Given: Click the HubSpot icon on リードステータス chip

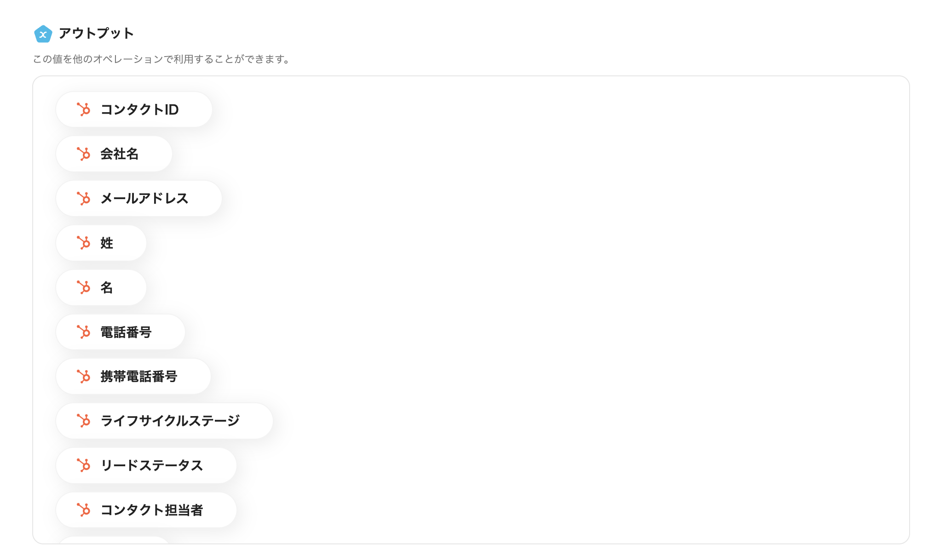Looking at the screenshot, I should [85, 465].
